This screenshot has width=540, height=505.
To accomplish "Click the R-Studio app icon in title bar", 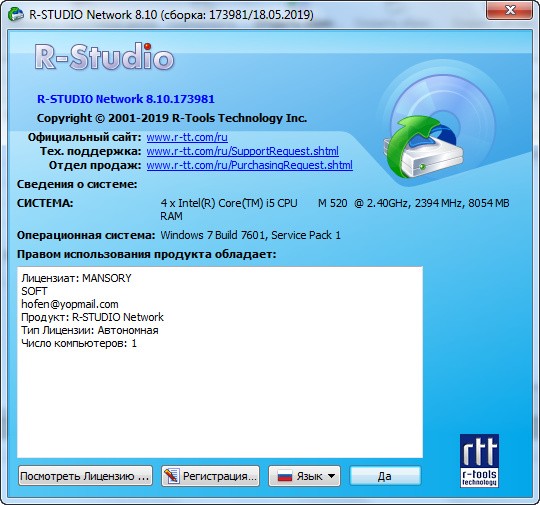I will 16,15.
